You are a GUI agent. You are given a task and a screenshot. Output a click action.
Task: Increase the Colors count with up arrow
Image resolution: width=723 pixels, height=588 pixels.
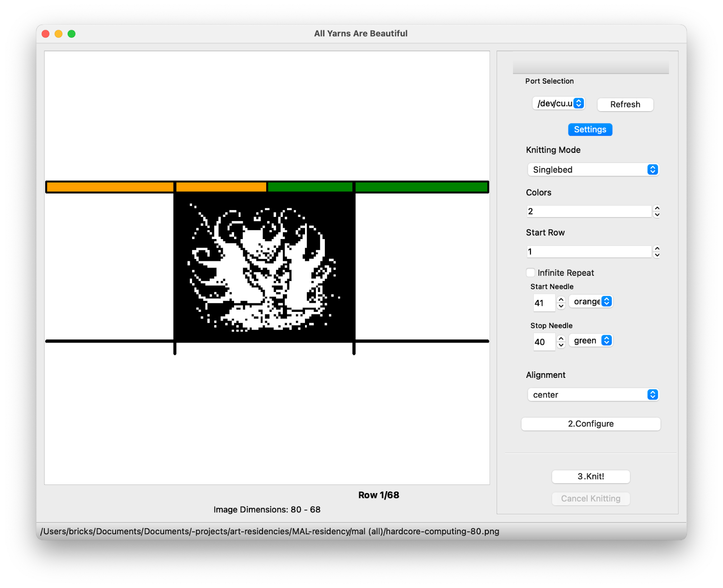(657, 208)
